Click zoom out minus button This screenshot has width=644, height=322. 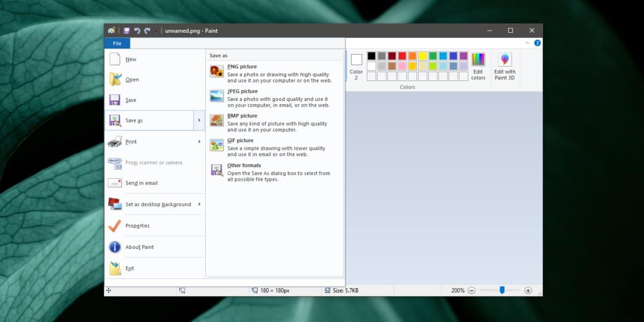click(x=471, y=290)
